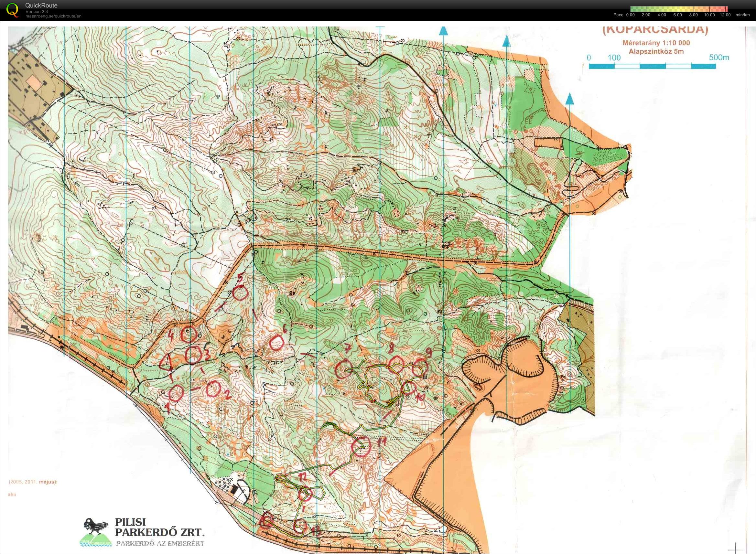Click the PILISI PARKERDŐ ZRT. text
The image size is (756, 554).
tap(160, 527)
